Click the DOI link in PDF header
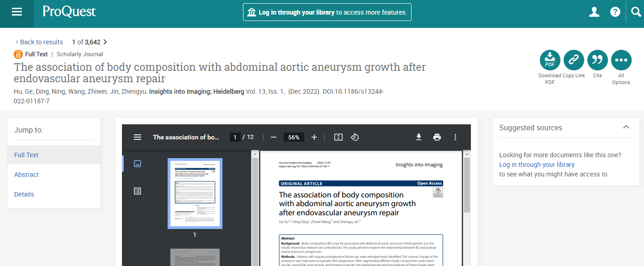The height and width of the screenshot is (266, 644). pyautogui.click(x=304, y=166)
